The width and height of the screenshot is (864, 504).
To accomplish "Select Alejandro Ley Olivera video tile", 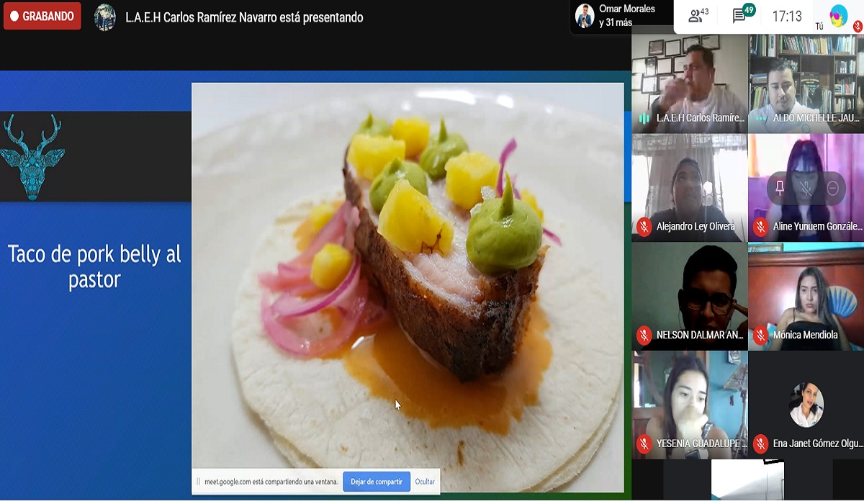I will point(689,188).
